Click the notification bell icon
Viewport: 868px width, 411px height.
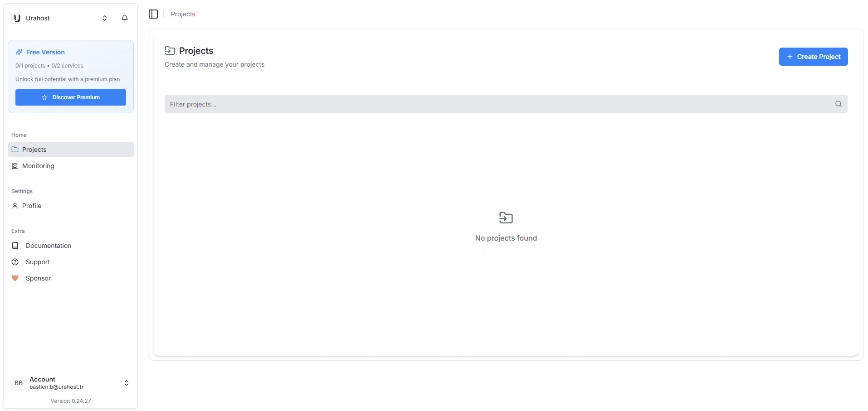[125, 18]
